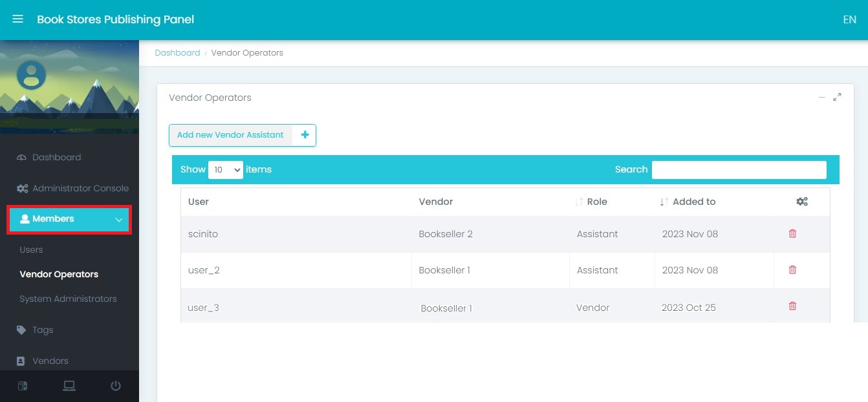Sort table by Added to column
This screenshot has width=868, height=402.
693,202
